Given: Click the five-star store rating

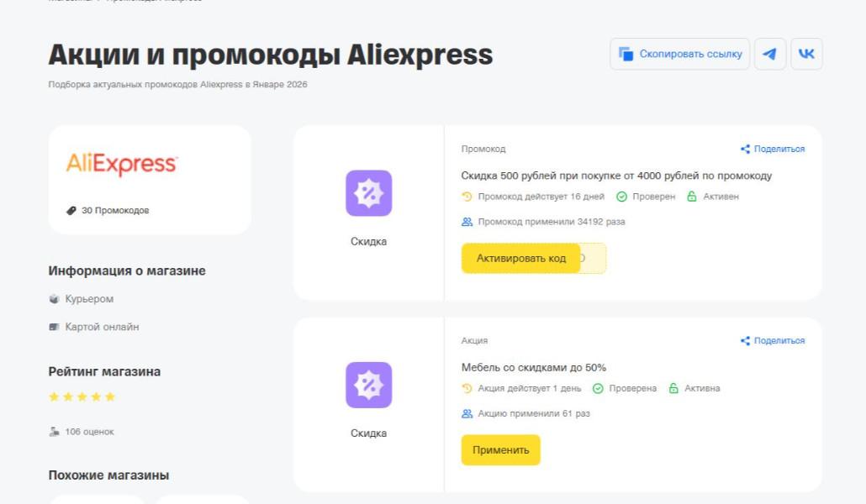Looking at the screenshot, I should tap(82, 396).
